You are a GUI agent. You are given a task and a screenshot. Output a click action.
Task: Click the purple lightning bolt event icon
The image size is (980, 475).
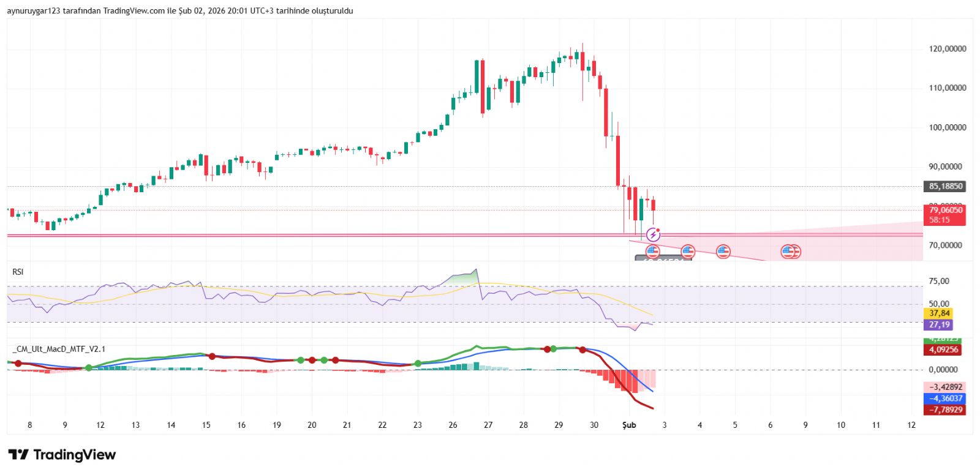point(653,234)
